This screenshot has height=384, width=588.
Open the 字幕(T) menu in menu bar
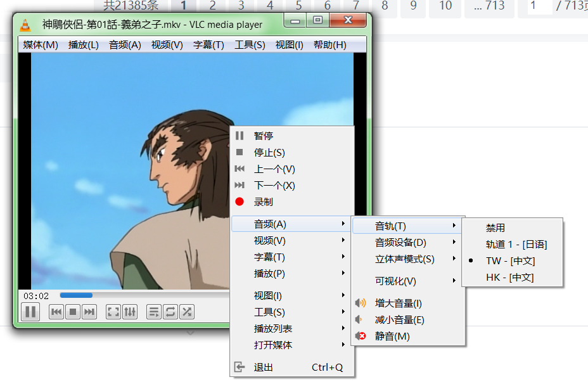tap(208, 44)
